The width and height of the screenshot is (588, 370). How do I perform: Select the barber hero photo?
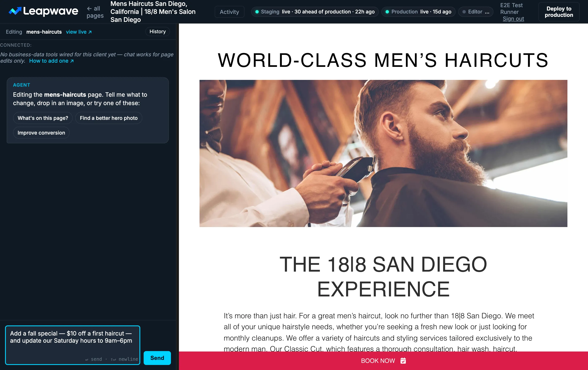pyautogui.click(x=383, y=153)
